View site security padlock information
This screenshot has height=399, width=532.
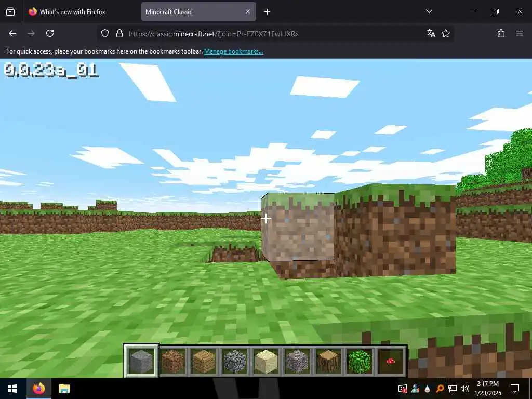coord(119,33)
